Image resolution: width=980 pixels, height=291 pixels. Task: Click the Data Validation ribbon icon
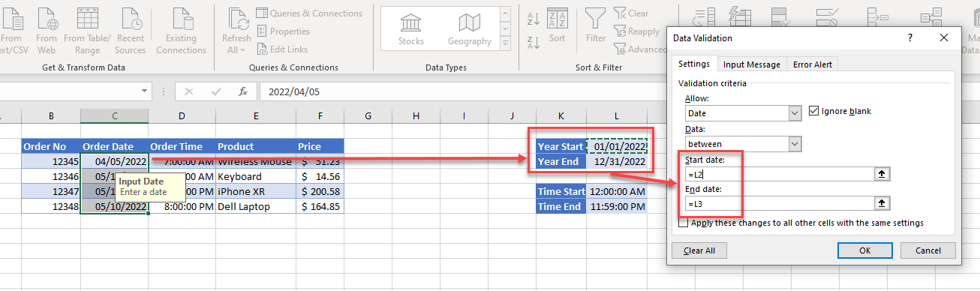click(828, 16)
